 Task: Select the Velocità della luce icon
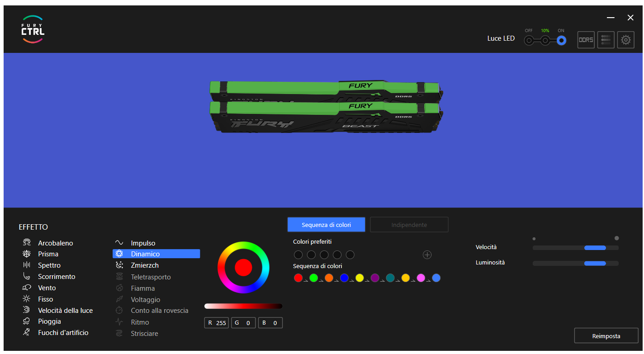(x=27, y=310)
